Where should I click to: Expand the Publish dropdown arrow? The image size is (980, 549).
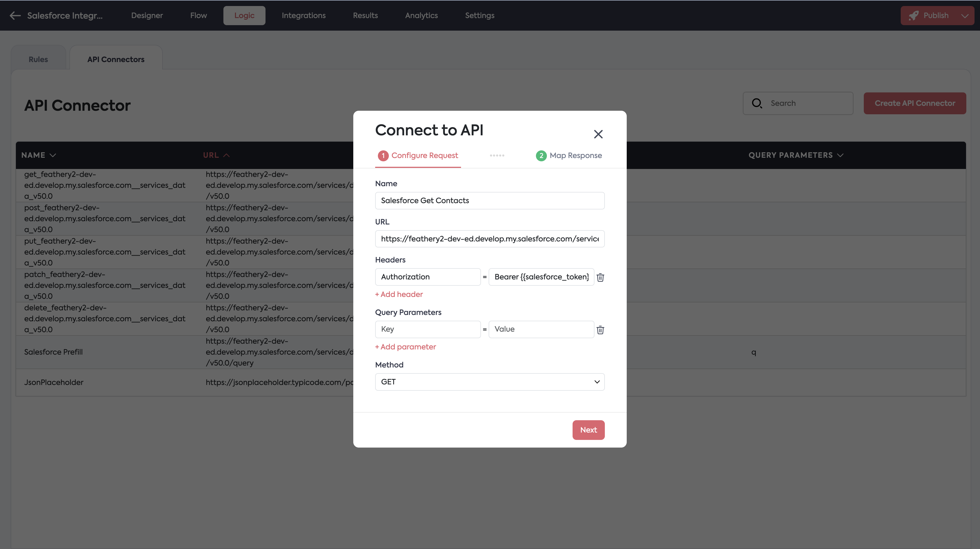click(x=964, y=16)
